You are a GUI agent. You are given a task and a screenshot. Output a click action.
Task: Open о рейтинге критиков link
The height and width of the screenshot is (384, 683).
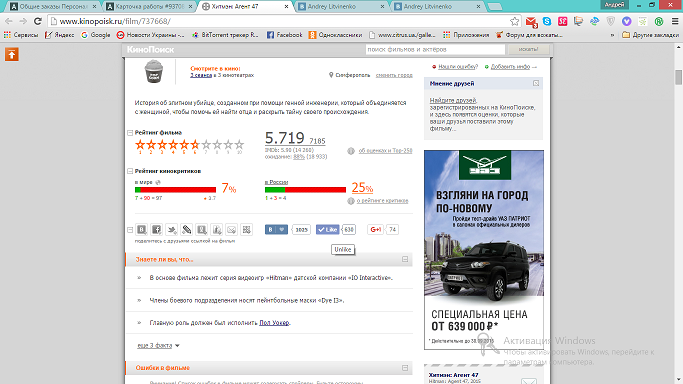(382, 201)
